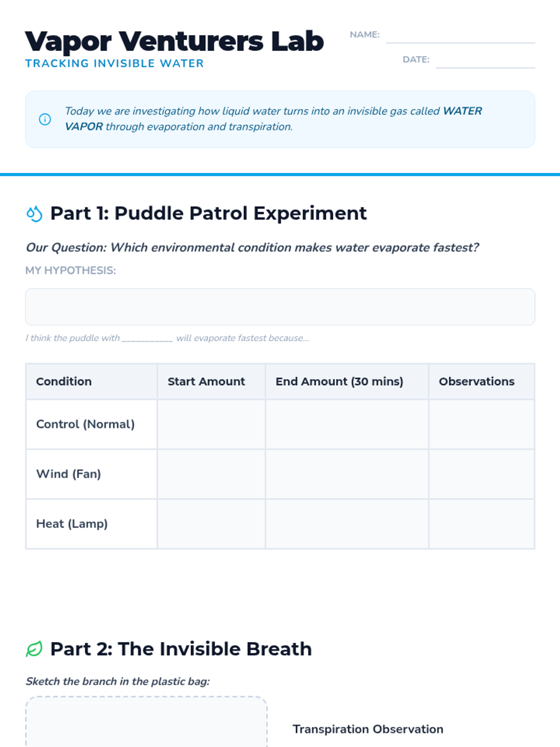Click the Transpiration Observation label
Image resolution: width=560 pixels, height=747 pixels.
click(x=368, y=729)
